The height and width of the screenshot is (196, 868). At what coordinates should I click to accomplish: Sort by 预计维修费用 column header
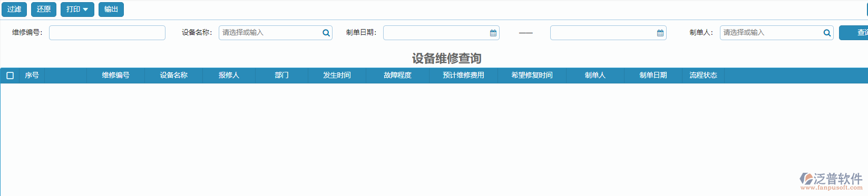tap(464, 76)
